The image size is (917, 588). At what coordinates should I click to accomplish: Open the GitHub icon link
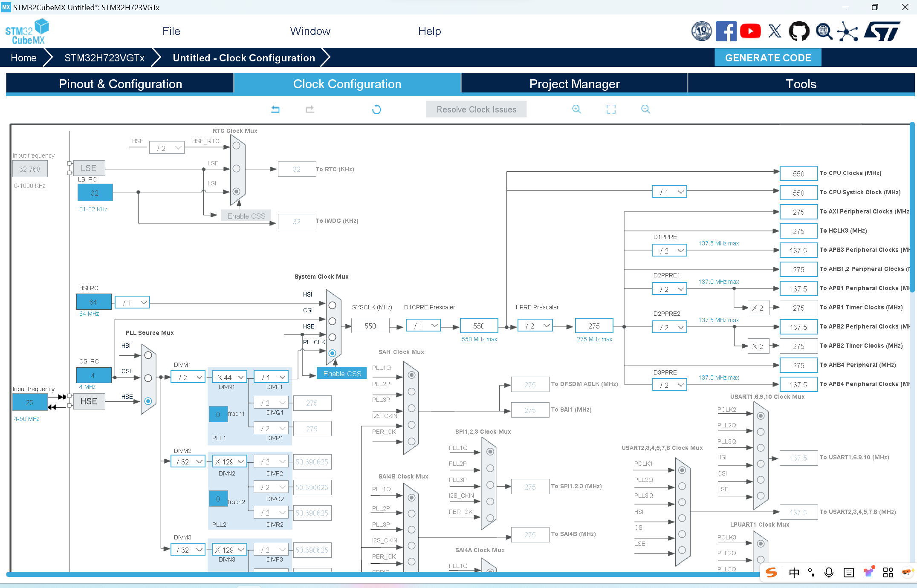(798, 31)
